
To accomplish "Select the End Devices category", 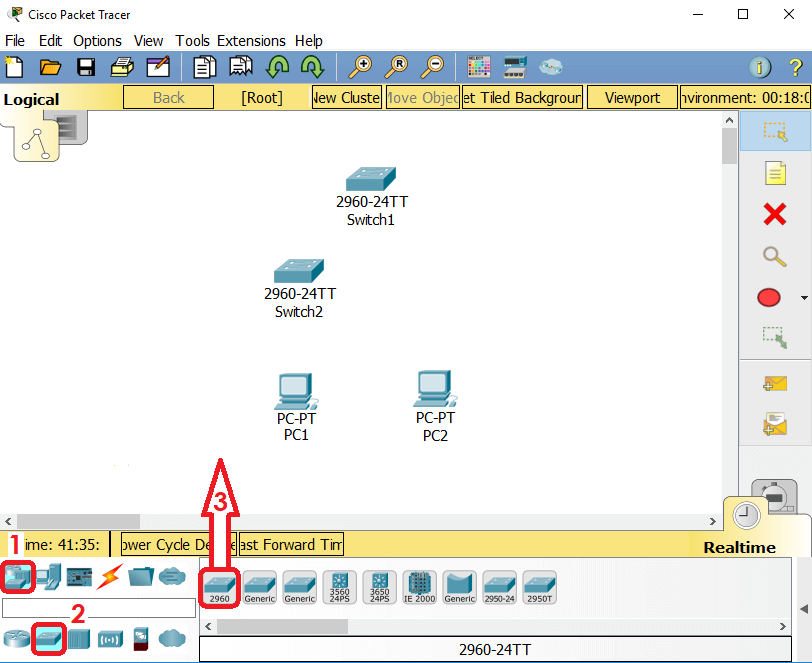I will click(49, 576).
